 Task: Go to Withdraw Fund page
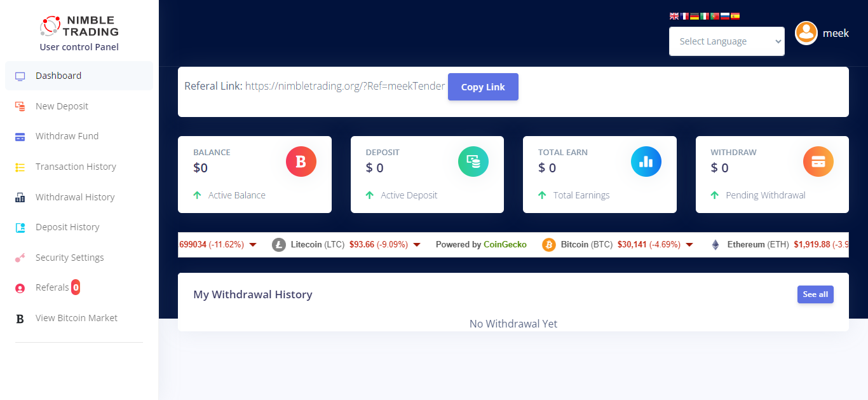[67, 136]
